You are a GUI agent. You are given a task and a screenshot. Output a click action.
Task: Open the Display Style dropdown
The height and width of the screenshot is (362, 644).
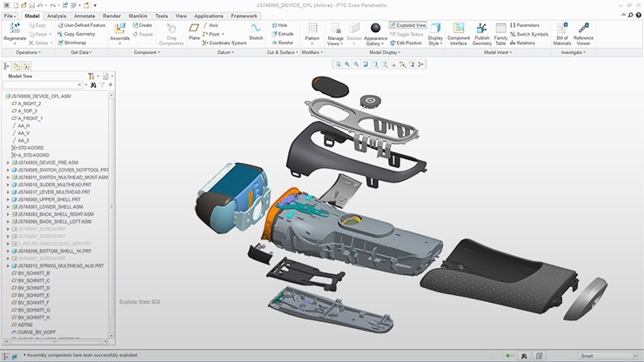(x=435, y=43)
